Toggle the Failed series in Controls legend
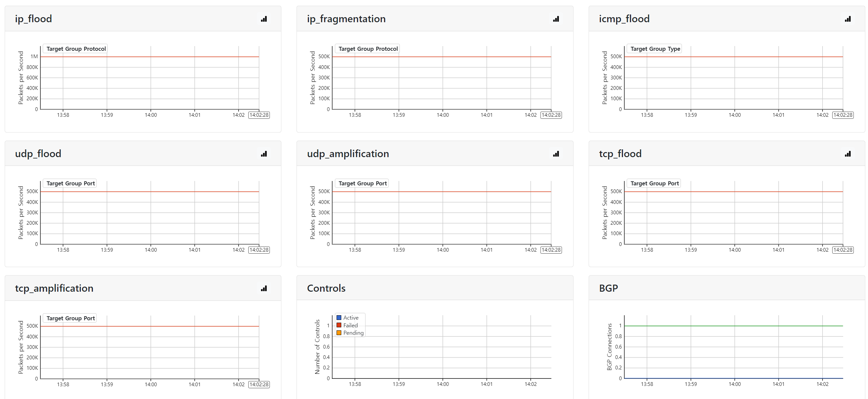The image size is (868, 399). [x=350, y=325]
